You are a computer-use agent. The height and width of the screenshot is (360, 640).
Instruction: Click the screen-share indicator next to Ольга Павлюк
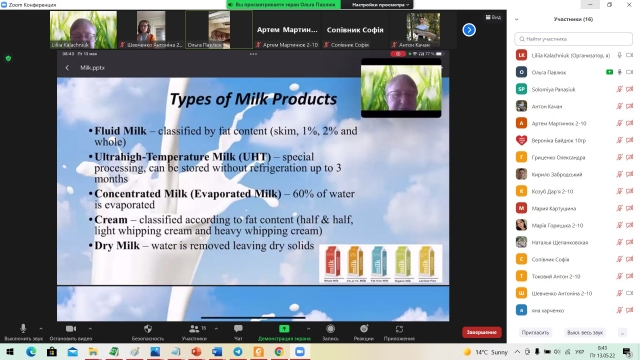coord(609,72)
